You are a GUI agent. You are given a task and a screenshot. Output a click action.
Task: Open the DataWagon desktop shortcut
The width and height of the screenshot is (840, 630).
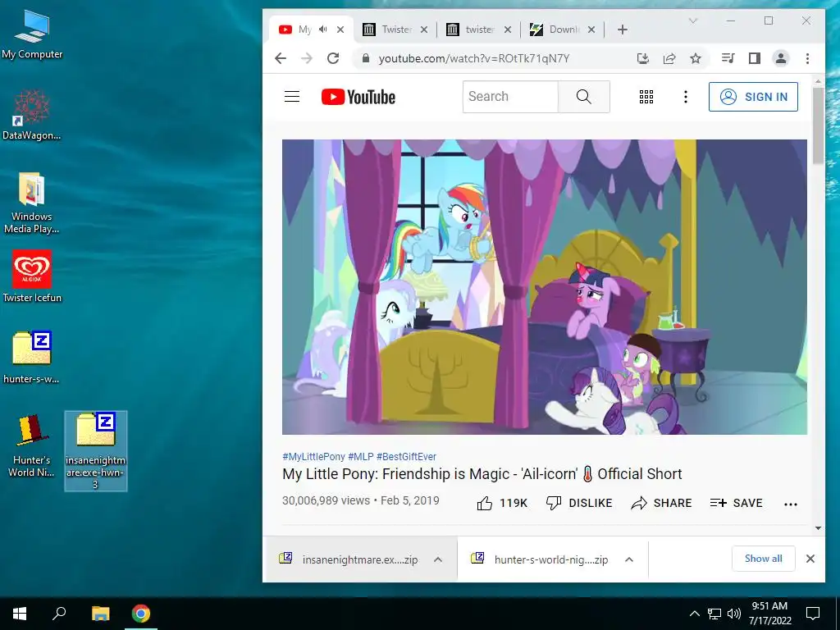click(x=32, y=115)
